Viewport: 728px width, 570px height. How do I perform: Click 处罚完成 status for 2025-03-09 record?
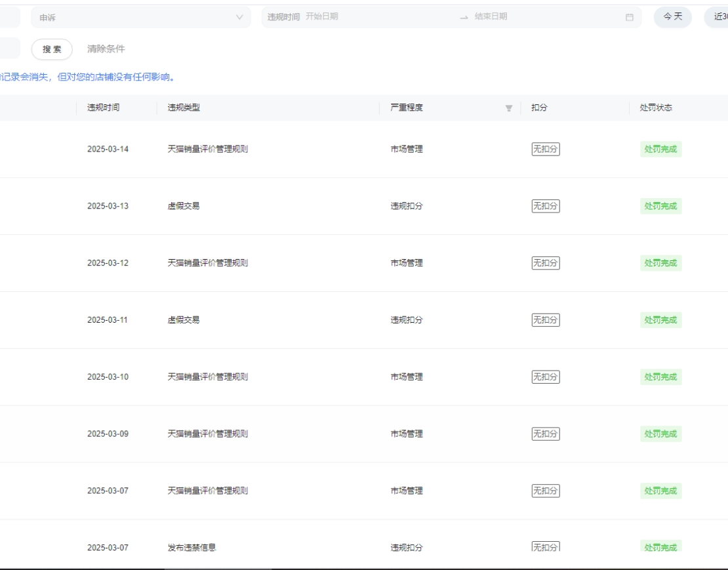tap(660, 434)
